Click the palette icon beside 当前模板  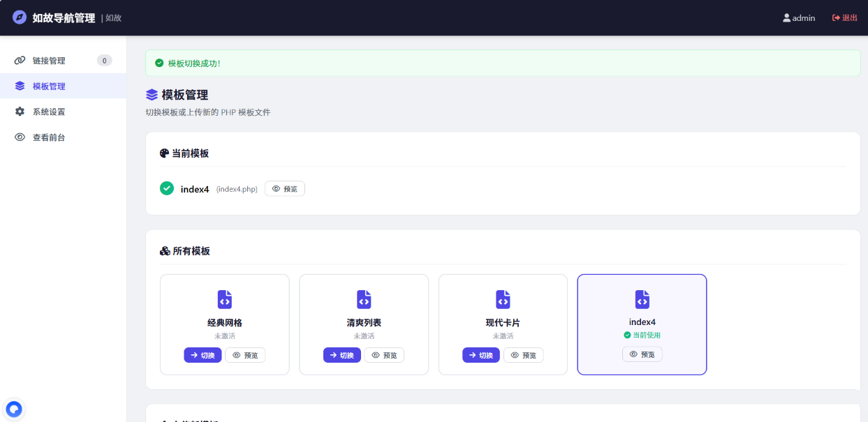click(x=164, y=153)
